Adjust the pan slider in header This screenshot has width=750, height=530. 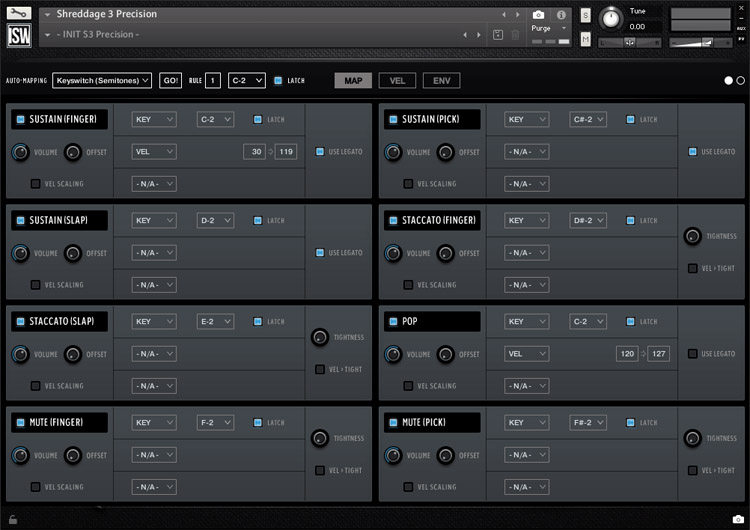(x=629, y=43)
